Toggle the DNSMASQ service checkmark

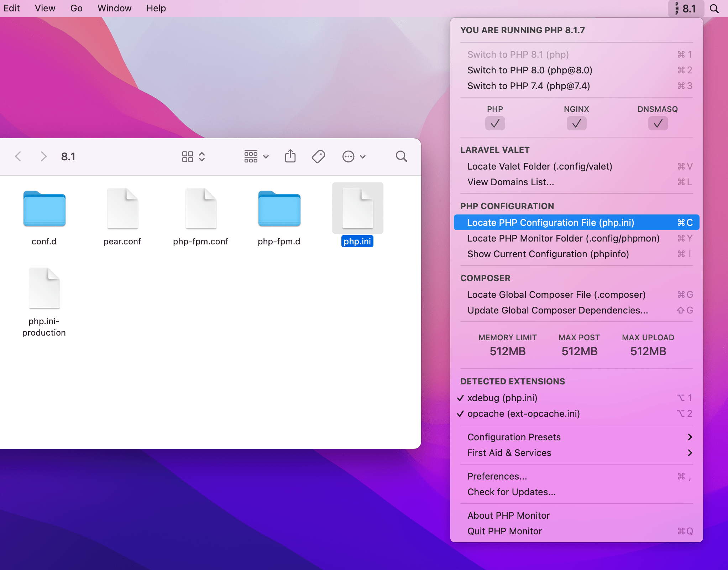658,123
